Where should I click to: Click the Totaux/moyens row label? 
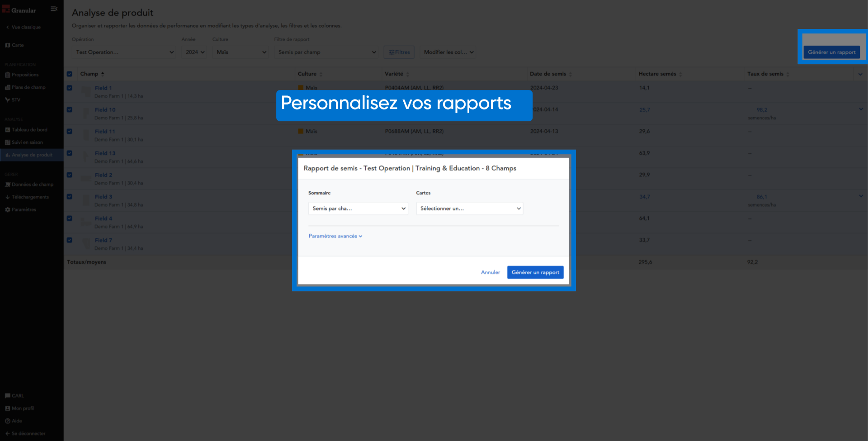click(x=86, y=262)
